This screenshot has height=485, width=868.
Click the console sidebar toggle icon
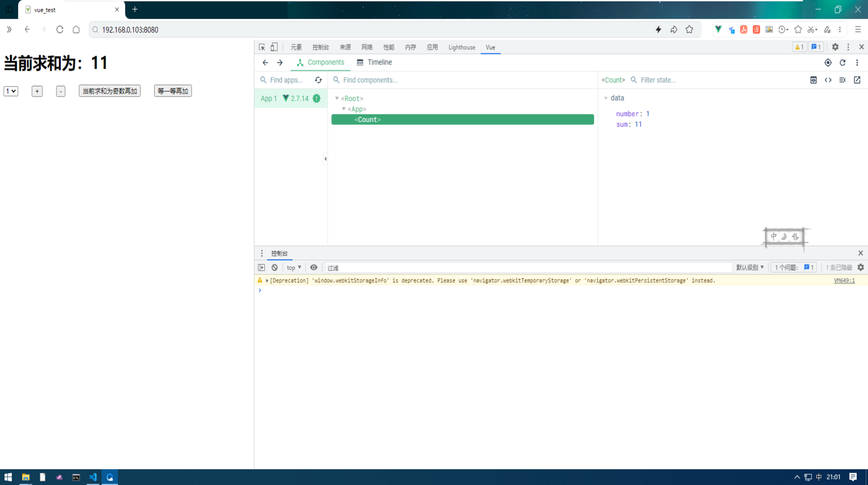tap(261, 267)
